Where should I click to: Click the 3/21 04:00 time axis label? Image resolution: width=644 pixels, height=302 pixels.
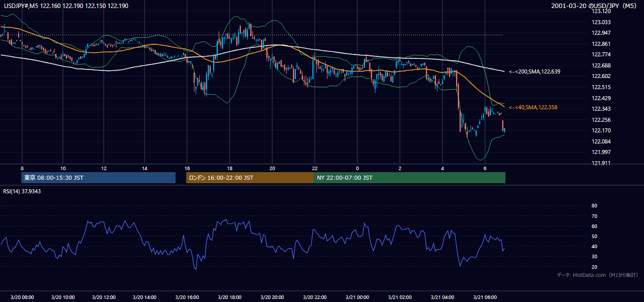pyautogui.click(x=442, y=297)
